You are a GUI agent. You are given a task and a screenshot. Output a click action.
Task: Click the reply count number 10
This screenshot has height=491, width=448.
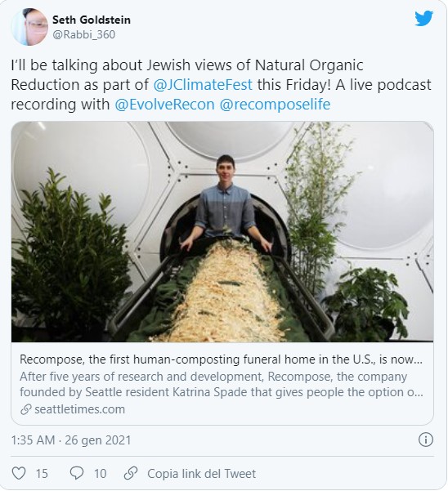point(101,474)
